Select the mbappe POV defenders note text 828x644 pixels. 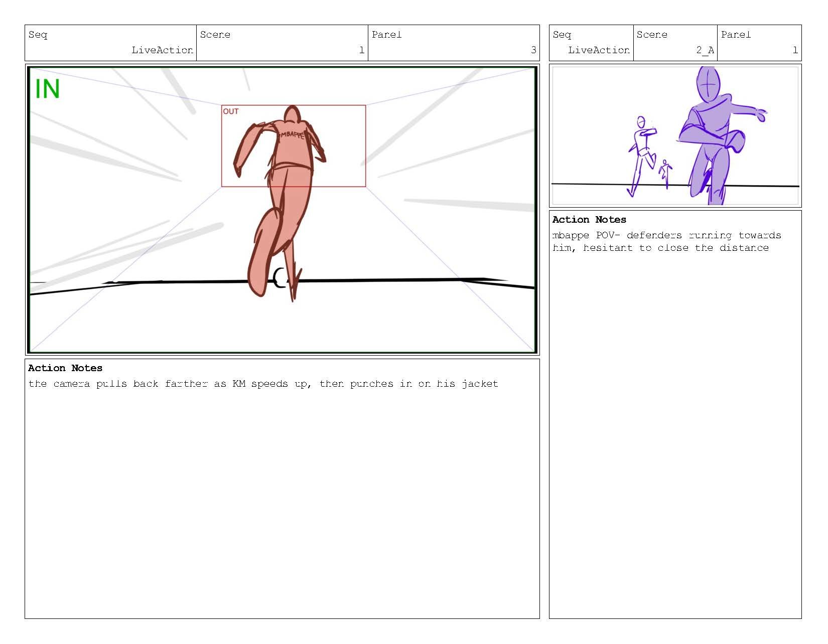pyautogui.click(x=667, y=241)
